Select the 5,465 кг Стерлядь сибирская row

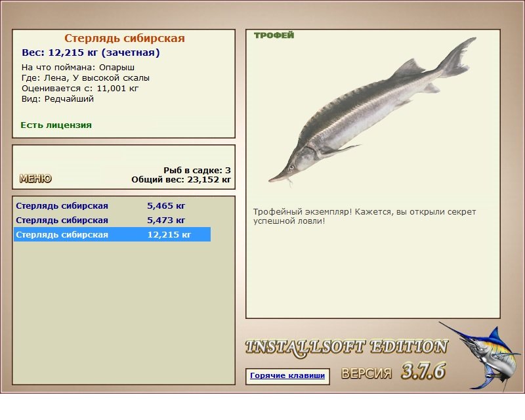pyautogui.click(x=112, y=205)
